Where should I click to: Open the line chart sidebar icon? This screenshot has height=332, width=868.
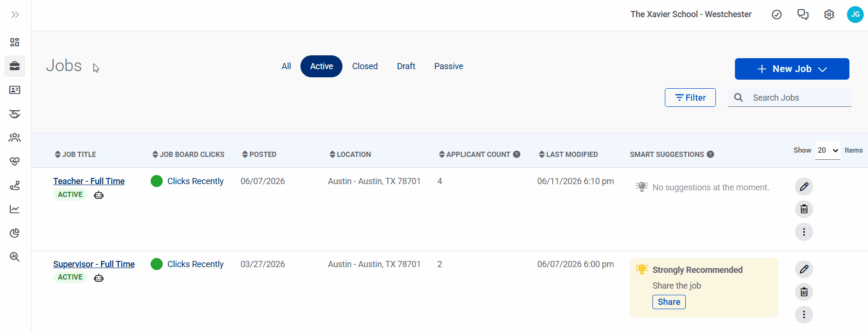pyautogui.click(x=15, y=209)
